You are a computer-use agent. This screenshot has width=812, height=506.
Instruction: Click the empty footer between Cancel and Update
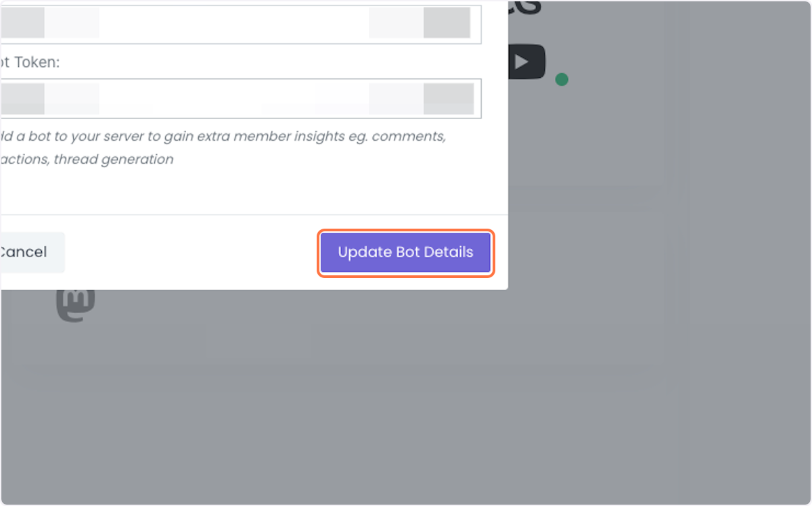(193, 252)
